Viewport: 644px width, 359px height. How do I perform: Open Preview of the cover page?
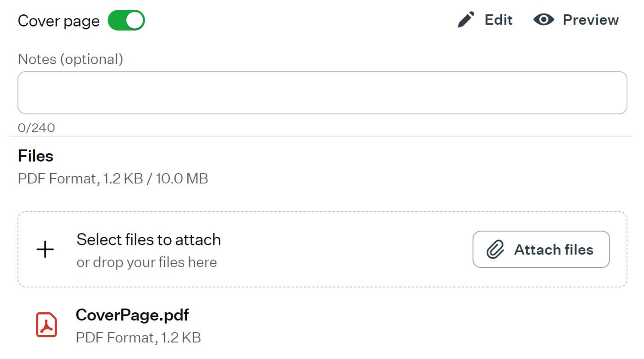click(576, 20)
